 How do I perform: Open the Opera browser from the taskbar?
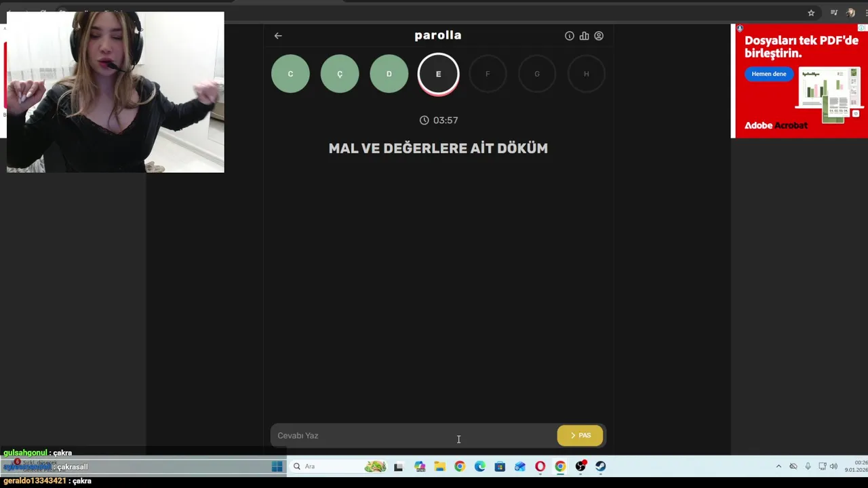pos(540,466)
